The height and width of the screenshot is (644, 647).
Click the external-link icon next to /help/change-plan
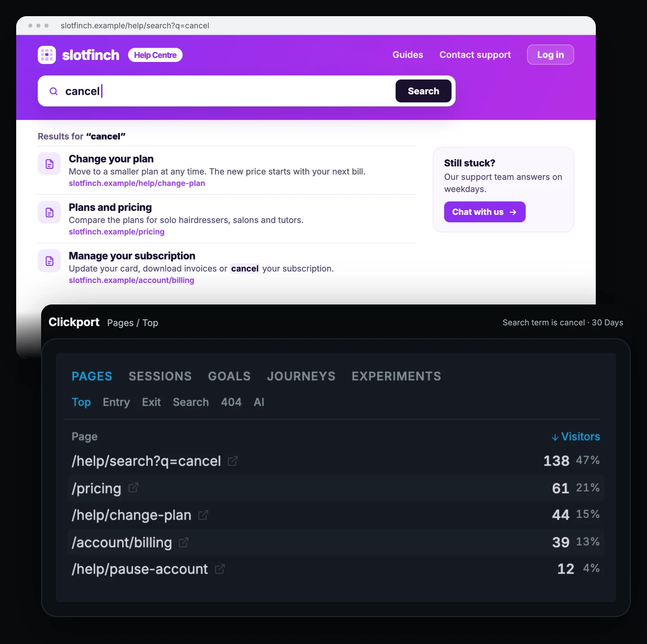(203, 515)
